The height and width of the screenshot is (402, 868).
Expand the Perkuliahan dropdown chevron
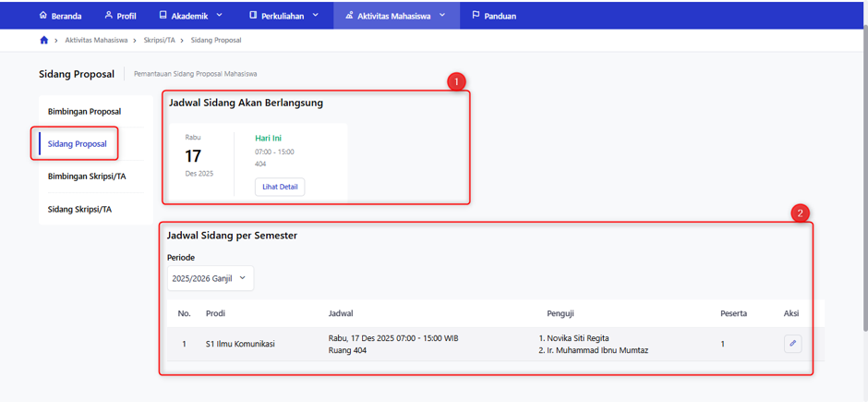(316, 16)
